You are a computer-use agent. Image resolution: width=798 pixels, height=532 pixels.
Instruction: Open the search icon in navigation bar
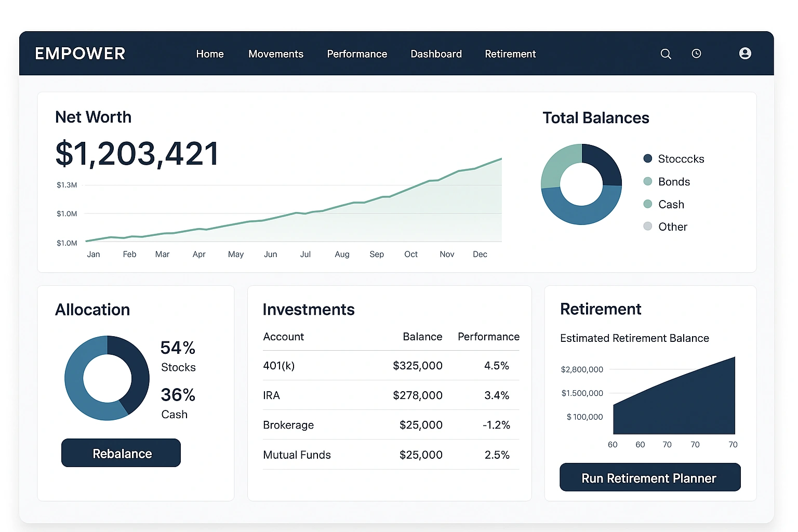(x=666, y=54)
